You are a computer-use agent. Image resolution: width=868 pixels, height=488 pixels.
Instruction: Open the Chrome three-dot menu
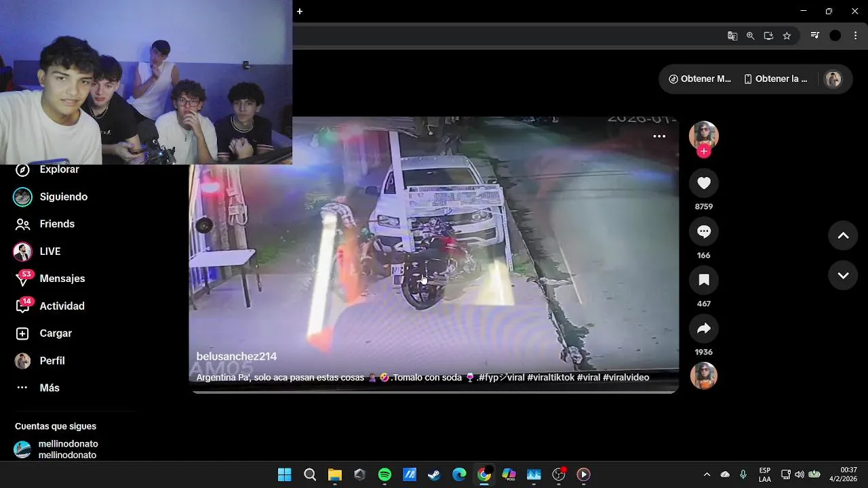click(x=856, y=36)
